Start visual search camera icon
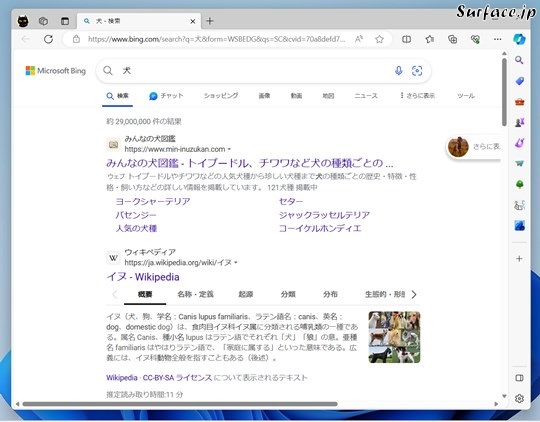The width and height of the screenshot is (540, 422). pos(417,71)
